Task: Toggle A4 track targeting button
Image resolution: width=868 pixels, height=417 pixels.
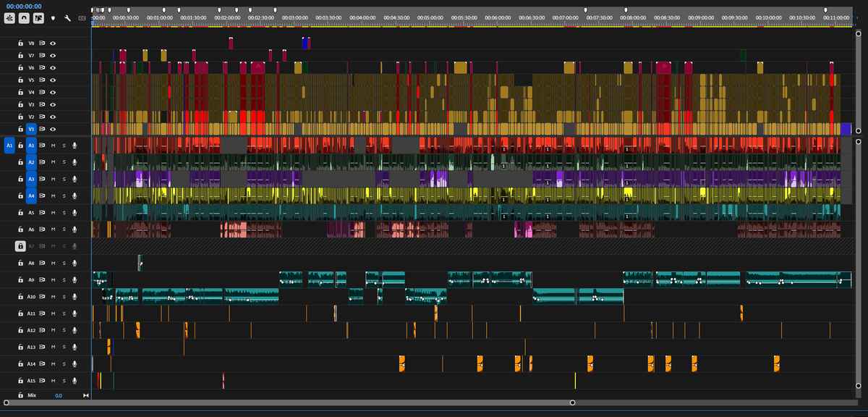Action: pyautogui.click(x=31, y=196)
